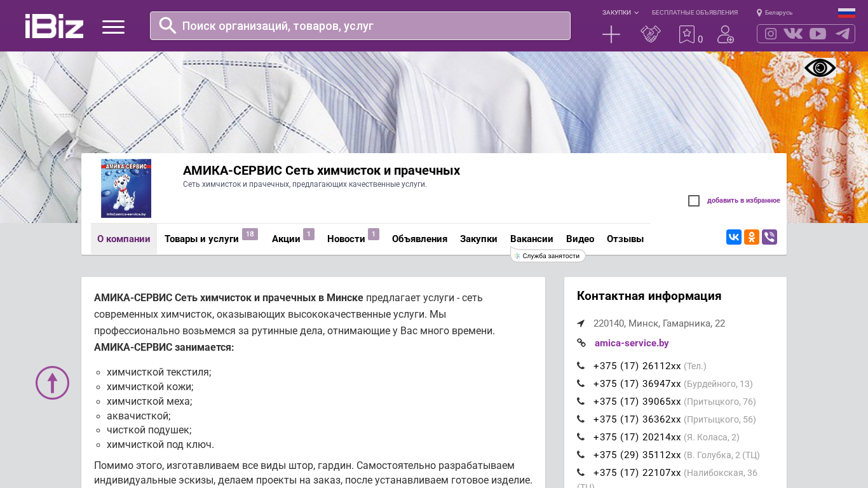Expand the ЗАКУПКИ dropdown in header
This screenshot has height=488, width=868.
(620, 13)
